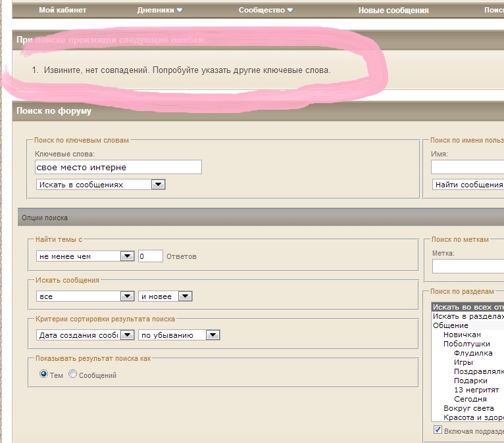Toggle the Включая подразделы checkbox
The image size is (504, 443).
coord(438,430)
